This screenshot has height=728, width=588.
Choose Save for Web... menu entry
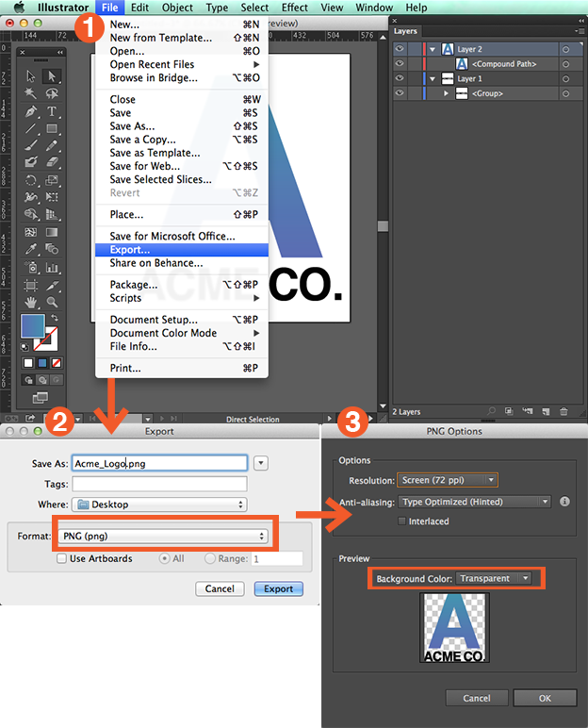pyautogui.click(x=182, y=166)
